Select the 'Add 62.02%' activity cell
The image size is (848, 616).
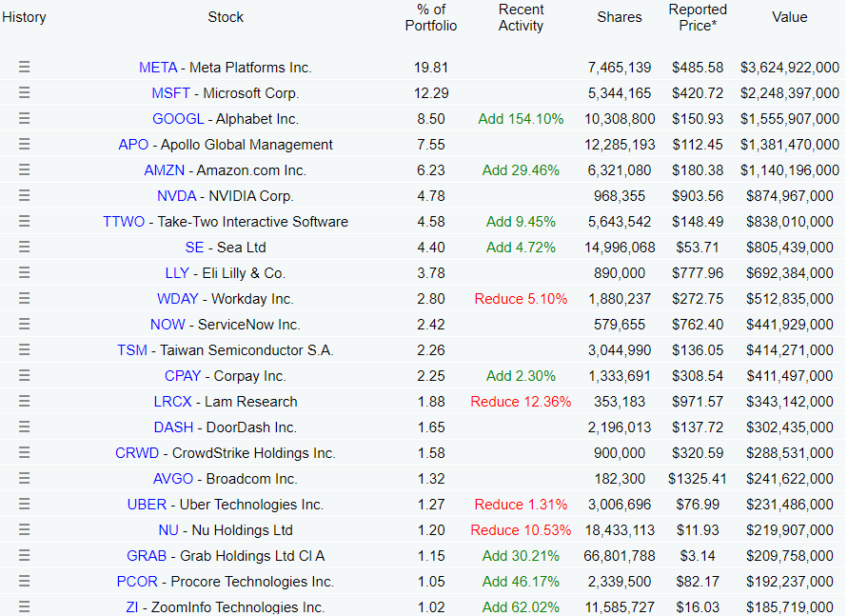[x=521, y=607]
